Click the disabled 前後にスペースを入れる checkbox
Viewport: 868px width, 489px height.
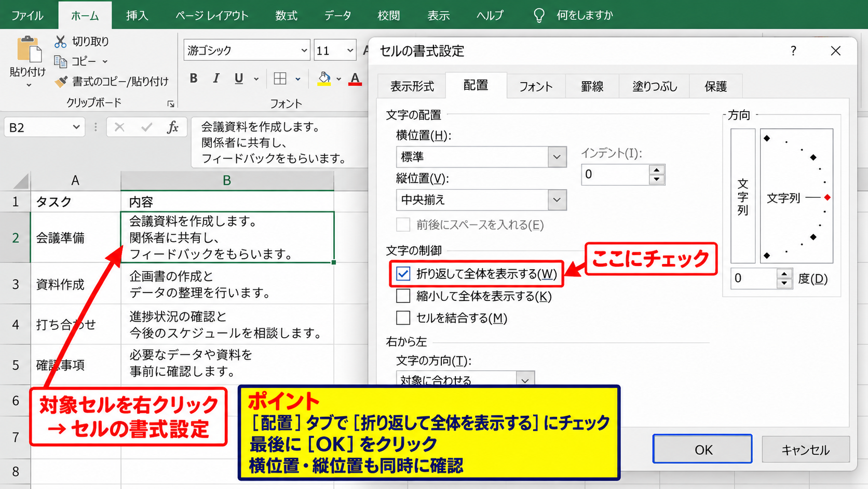pos(403,225)
